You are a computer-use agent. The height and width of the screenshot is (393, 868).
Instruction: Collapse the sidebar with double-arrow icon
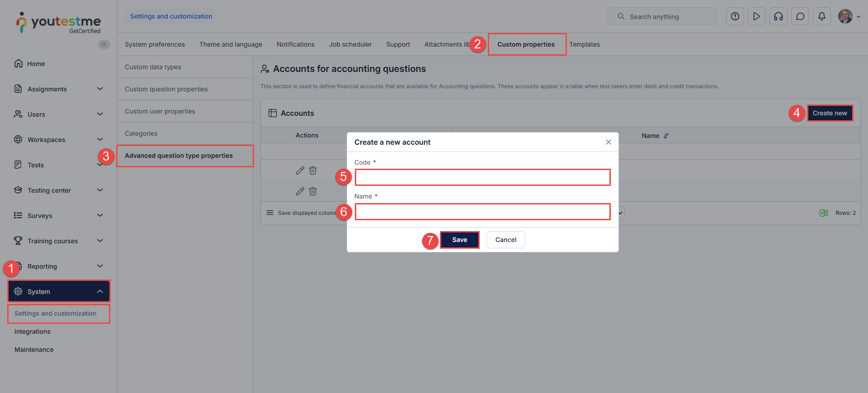[104, 44]
